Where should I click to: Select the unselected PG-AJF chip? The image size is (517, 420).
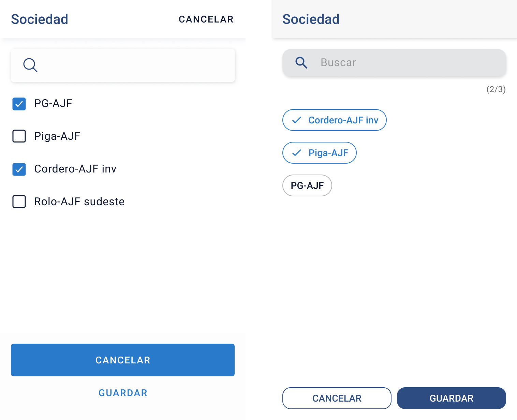307,185
